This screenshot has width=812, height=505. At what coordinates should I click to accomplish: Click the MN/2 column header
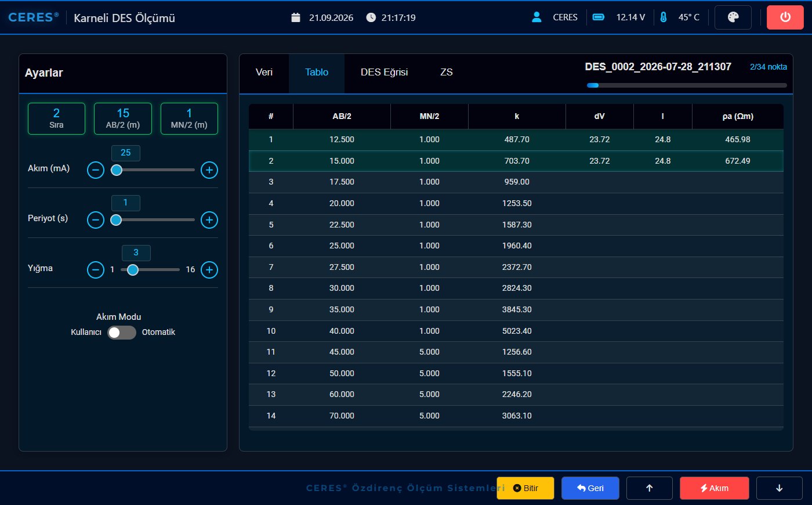[429, 117]
